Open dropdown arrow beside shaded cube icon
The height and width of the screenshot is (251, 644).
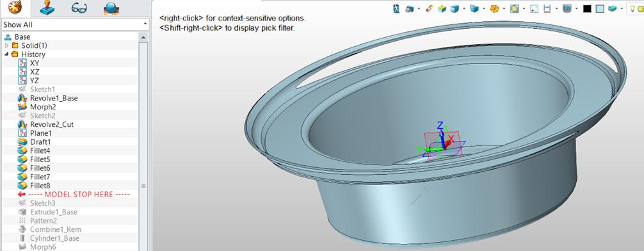(464, 8)
